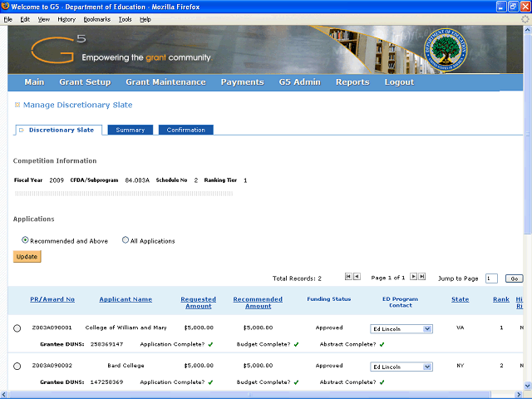The width and height of the screenshot is (532, 399).
Task: Click the Firefox icon in title bar
Action: [x=7, y=7]
